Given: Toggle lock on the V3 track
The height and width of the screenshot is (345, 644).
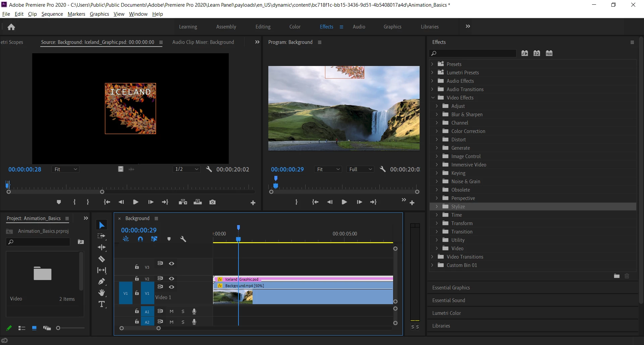Looking at the screenshot, I should pos(137,267).
